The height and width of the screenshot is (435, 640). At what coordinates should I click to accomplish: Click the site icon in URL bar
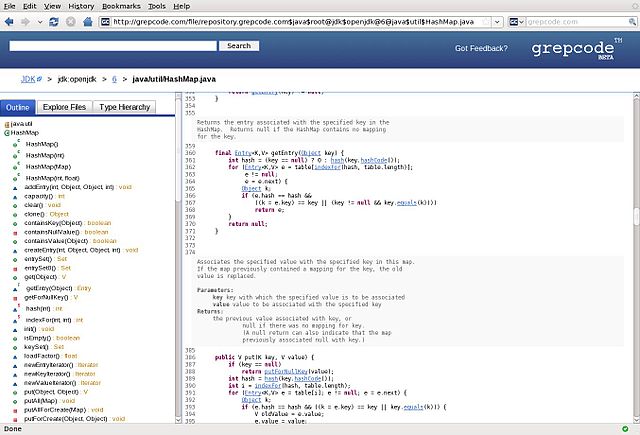(x=106, y=20)
